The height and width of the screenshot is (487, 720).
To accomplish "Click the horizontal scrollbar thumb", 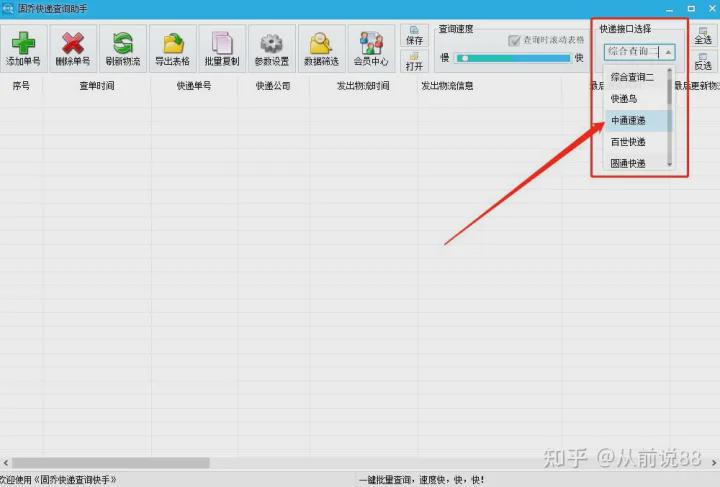I will [111, 462].
